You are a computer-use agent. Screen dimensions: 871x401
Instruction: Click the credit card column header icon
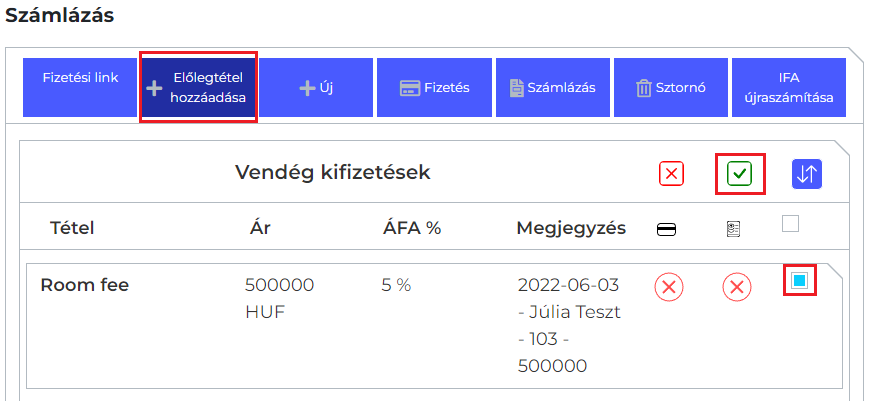tap(666, 229)
